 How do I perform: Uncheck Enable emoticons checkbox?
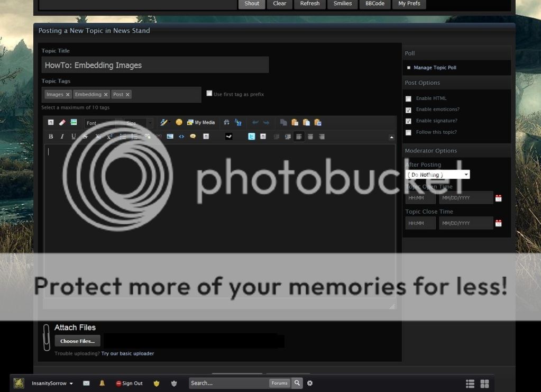pos(408,110)
